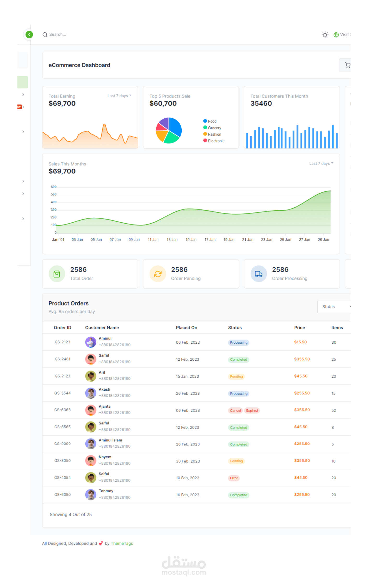Click the Total Order bag icon
This screenshot has width=368, height=588.
coord(57,274)
